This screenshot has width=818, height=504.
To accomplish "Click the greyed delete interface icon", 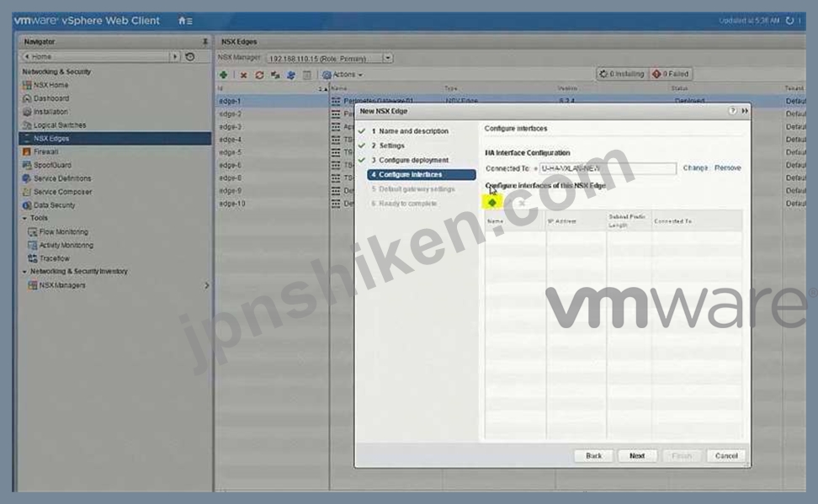I will pyautogui.click(x=522, y=203).
